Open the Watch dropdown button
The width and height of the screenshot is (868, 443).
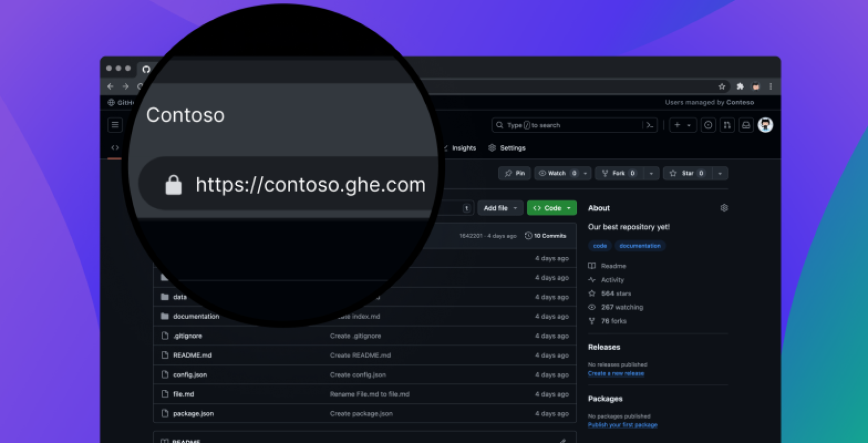tap(563, 173)
